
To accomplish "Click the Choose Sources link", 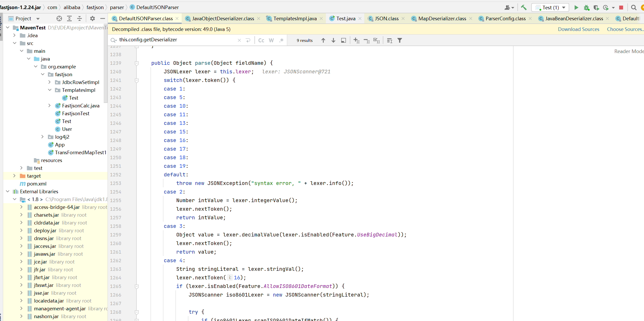I will click(625, 29).
